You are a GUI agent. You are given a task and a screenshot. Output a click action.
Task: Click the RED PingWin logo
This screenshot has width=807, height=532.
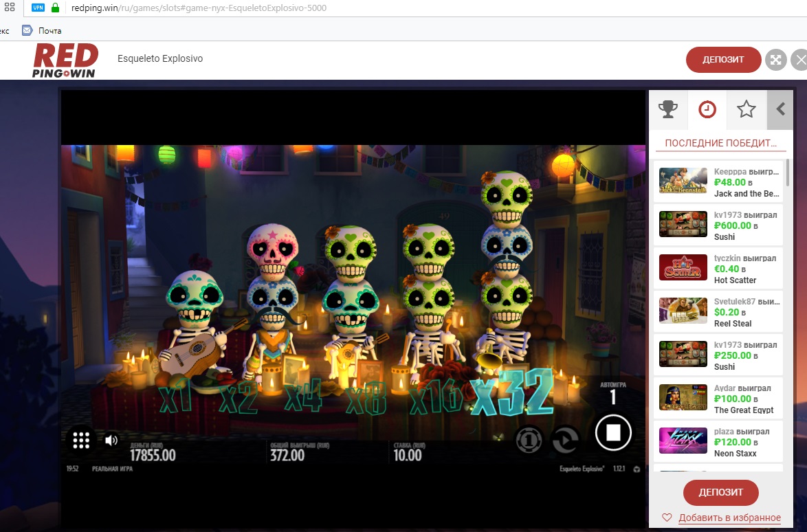[x=65, y=60]
